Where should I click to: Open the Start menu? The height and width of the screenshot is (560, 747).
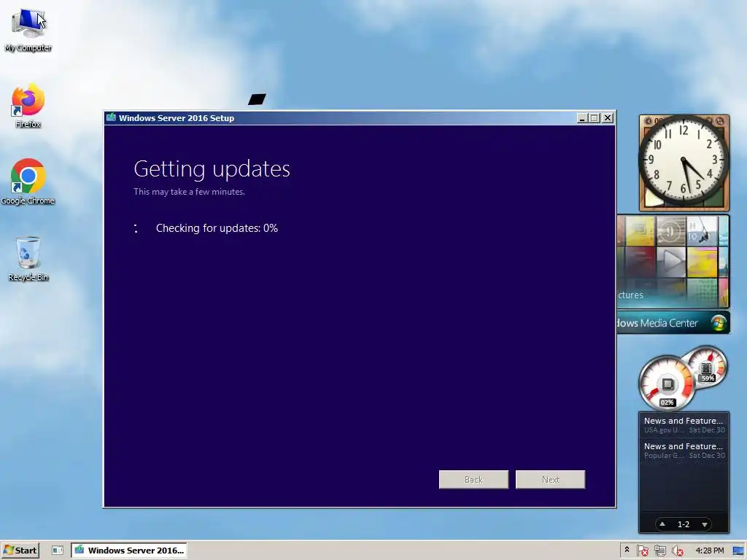(20, 551)
